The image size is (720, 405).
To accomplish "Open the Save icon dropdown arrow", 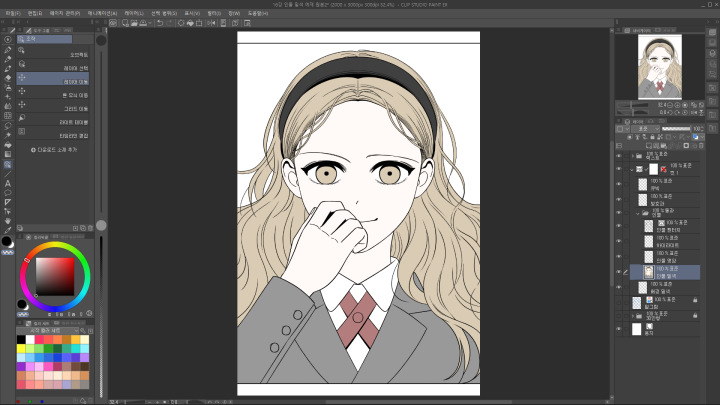I will (x=150, y=23).
